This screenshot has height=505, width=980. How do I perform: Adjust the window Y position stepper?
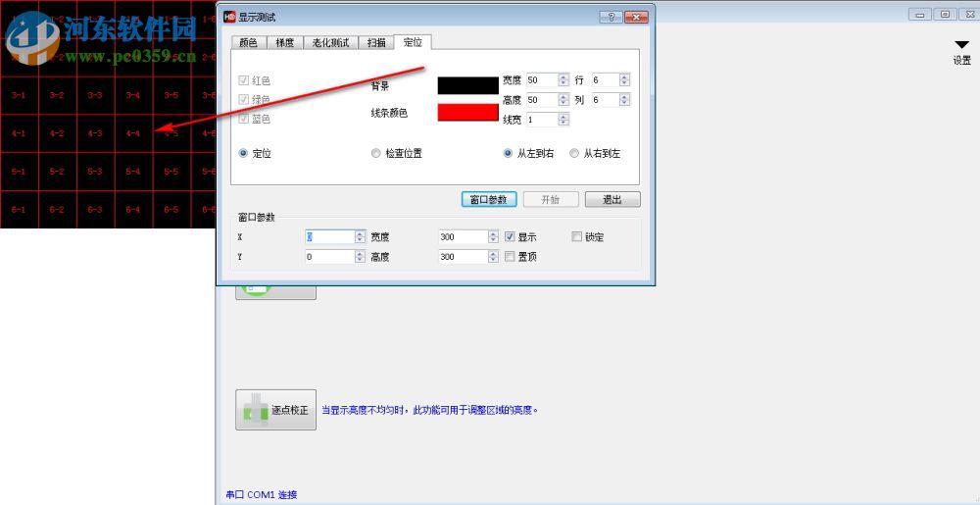360,256
